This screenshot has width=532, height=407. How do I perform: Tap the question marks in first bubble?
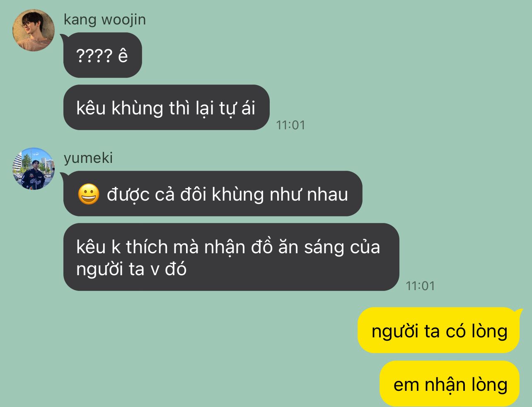click(94, 56)
